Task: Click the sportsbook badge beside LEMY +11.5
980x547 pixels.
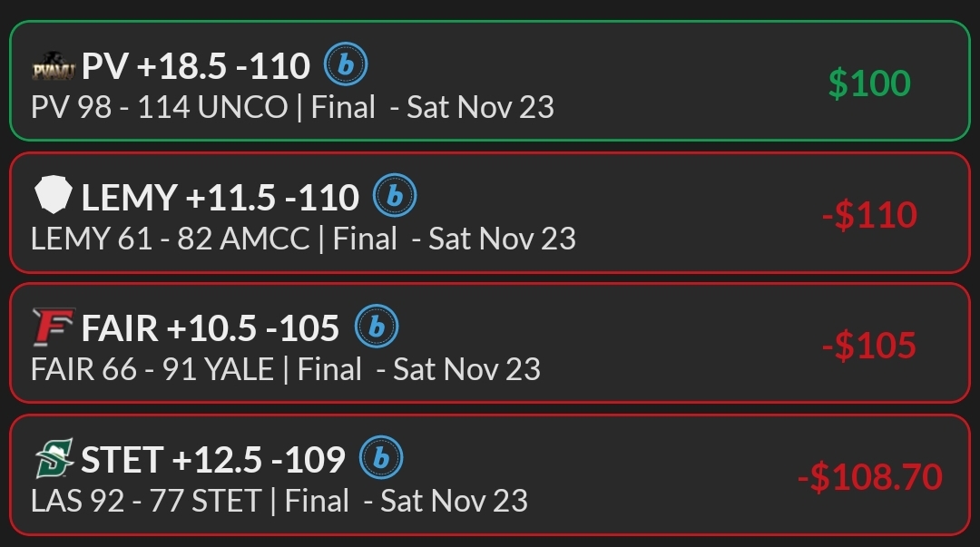Action: click(395, 196)
